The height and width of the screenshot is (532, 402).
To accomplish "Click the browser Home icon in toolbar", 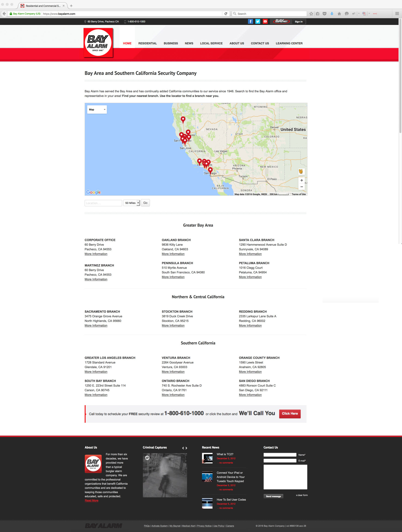I will tap(339, 14).
